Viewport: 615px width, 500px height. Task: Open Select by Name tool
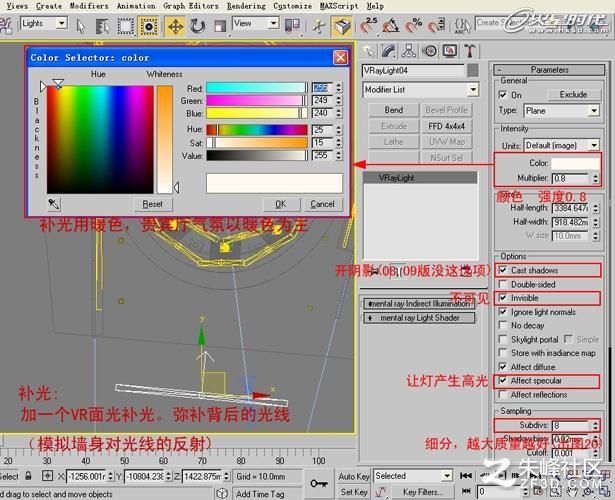point(103,27)
